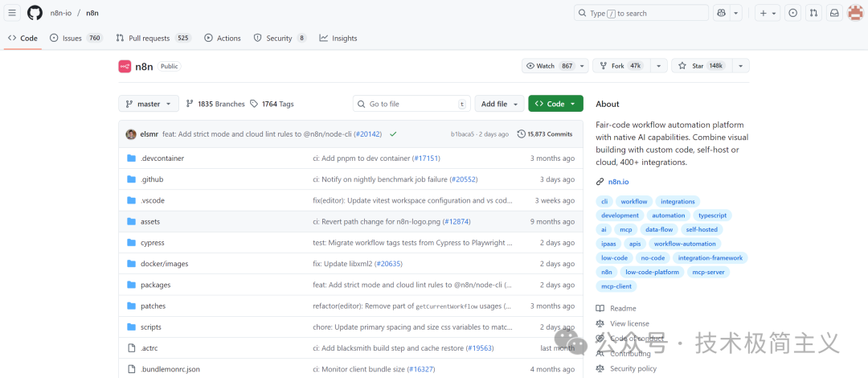
Task: Open the packages folder
Action: [156, 285]
